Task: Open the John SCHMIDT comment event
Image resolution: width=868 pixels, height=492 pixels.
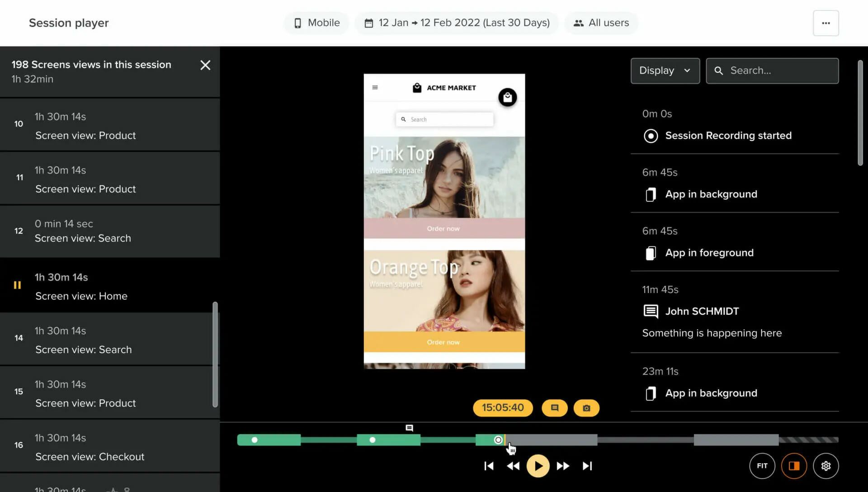Action: [735, 312]
